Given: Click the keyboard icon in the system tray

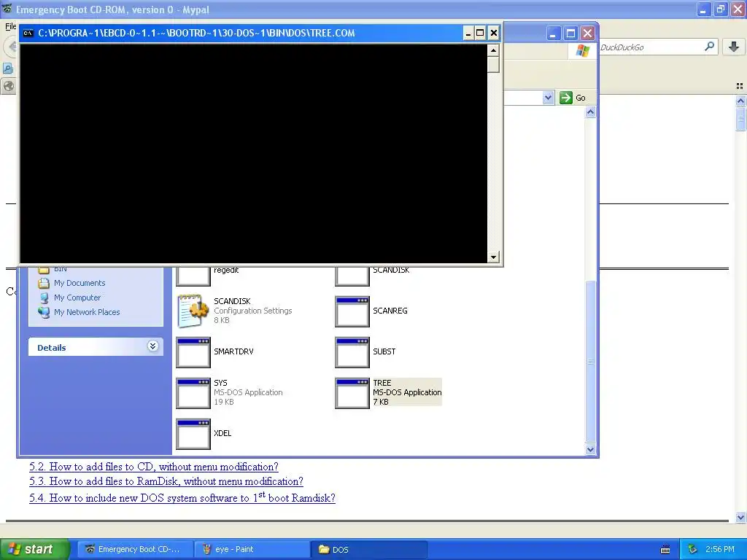Looking at the screenshot, I should coord(665,550).
